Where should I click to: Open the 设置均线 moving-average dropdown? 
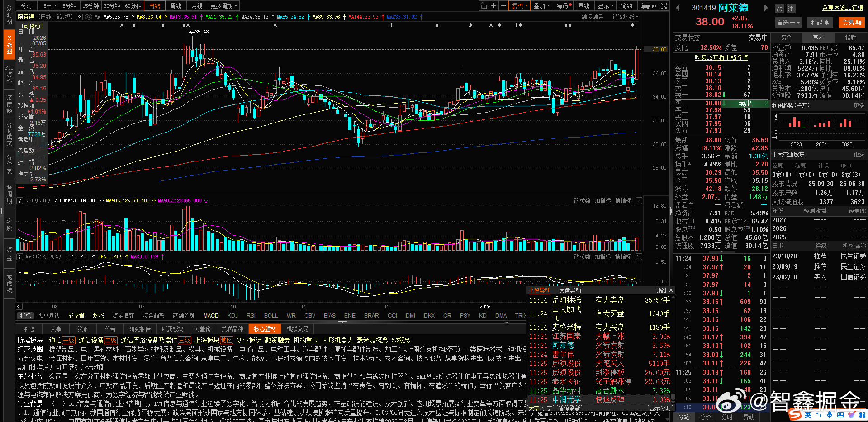[x=626, y=17]
